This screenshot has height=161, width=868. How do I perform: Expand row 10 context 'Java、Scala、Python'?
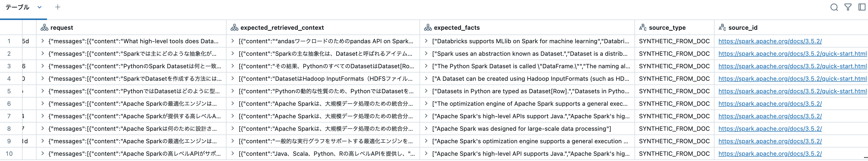click(x=232, y=153)
